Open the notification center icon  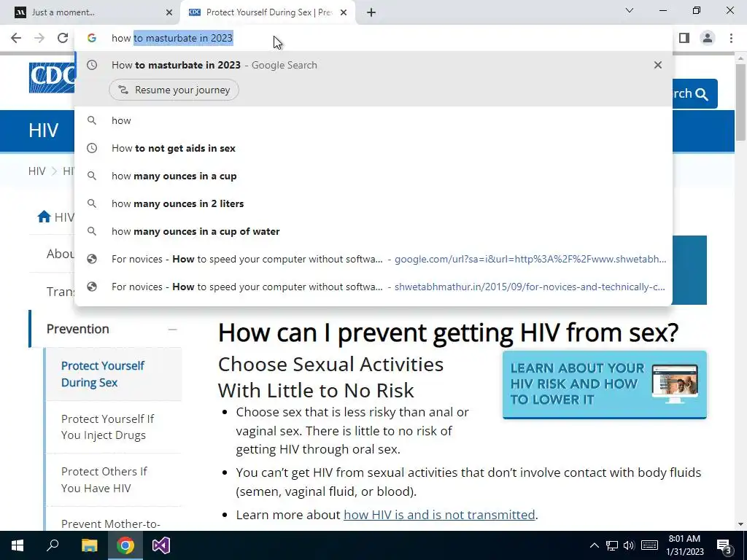(x=724, y=545)
